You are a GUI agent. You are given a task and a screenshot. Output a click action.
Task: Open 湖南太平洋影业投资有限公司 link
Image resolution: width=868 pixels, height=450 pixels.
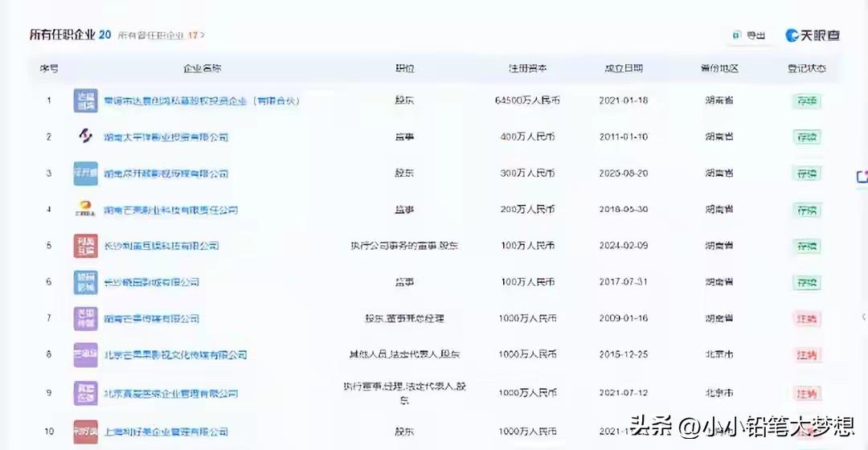tap(166, 137)
